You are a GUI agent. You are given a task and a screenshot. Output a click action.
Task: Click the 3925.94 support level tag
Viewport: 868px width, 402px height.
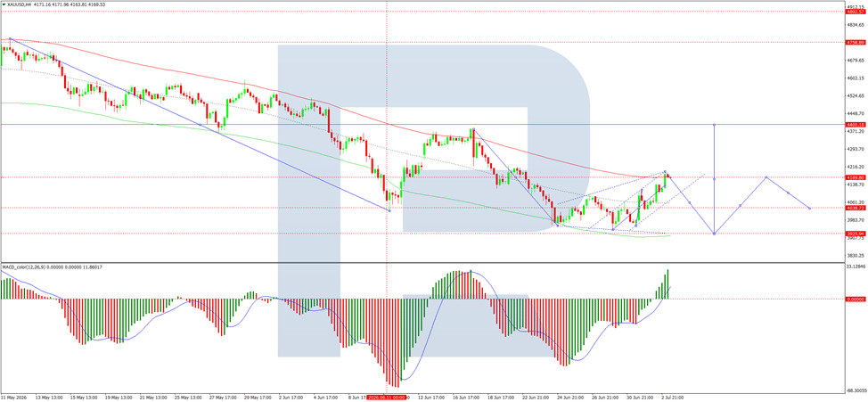click(x=856, y=234)
